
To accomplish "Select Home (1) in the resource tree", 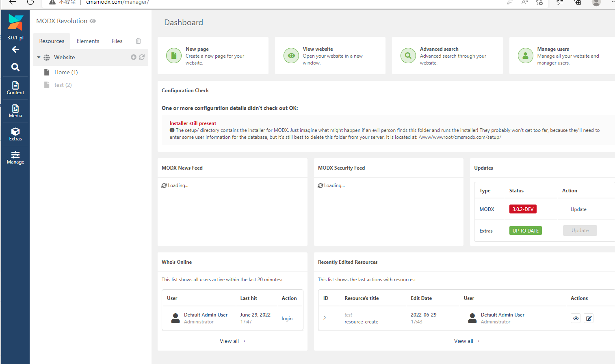I will click(66, 72).
